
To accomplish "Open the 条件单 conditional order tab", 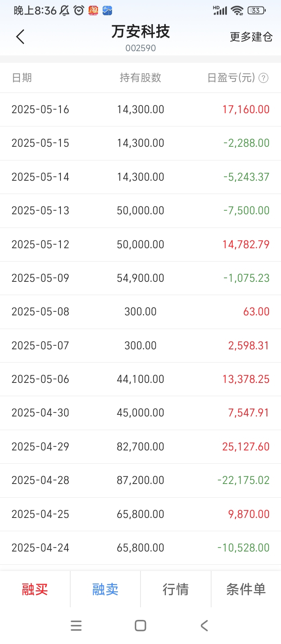I will tap(246, 589).
